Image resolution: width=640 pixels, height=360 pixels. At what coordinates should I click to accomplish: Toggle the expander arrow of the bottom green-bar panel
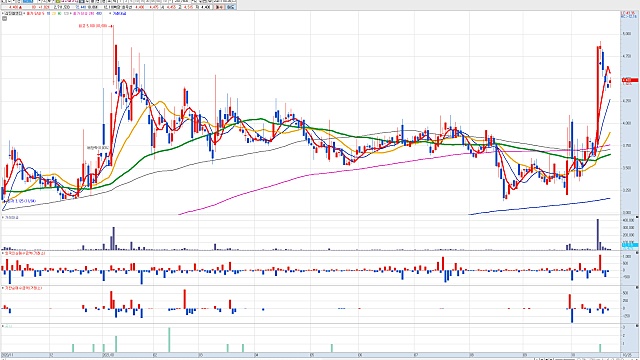2,326
